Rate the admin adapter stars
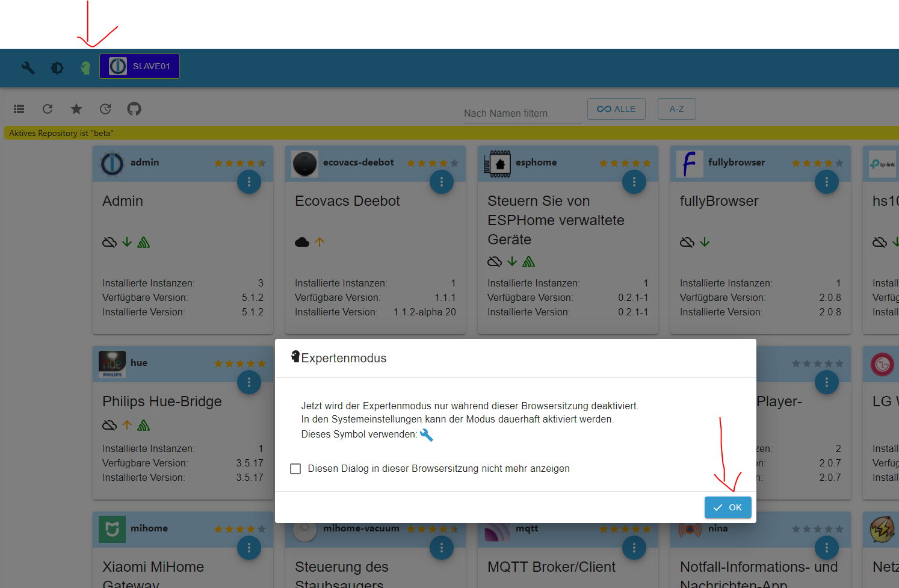 click(240, 163)
